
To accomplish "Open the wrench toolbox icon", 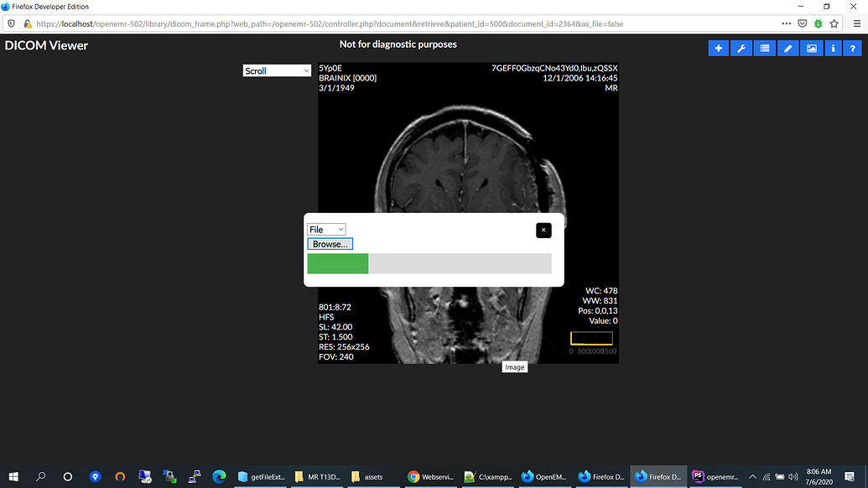I will (741, 49).
